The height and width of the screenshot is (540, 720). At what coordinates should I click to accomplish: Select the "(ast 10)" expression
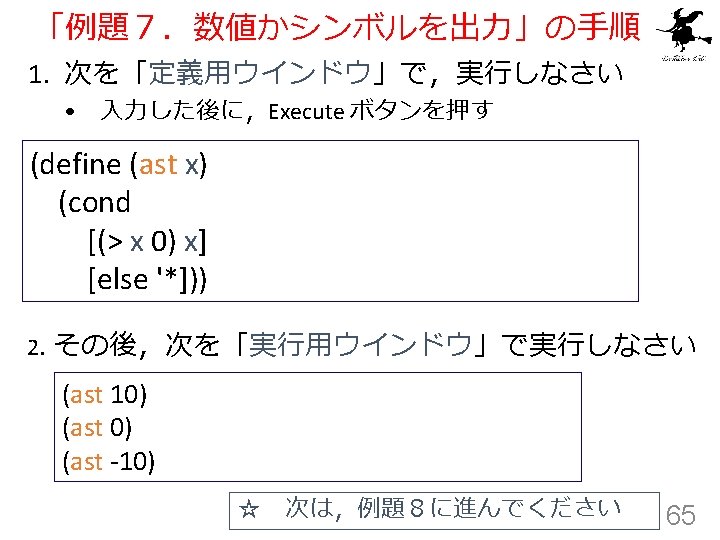[105, 394]
